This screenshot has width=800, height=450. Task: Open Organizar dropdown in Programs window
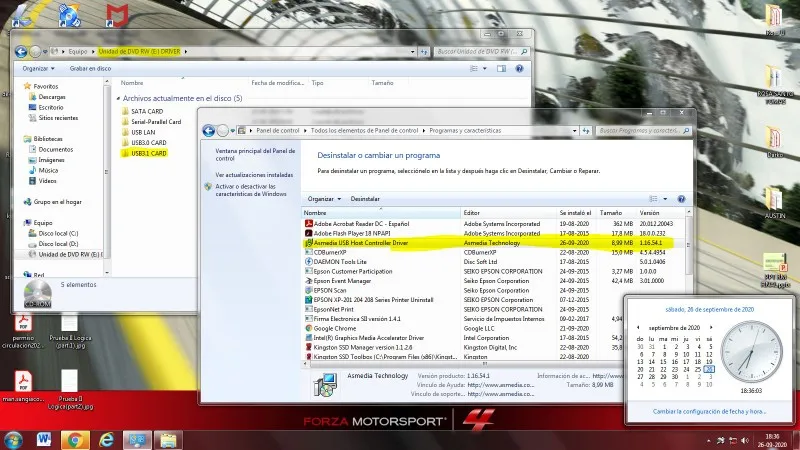(324, 199)
